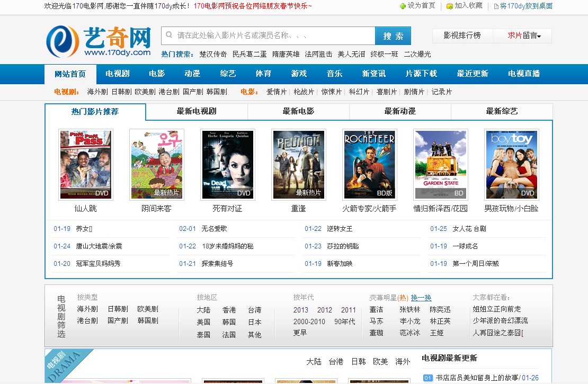The height and width of the screenshot is (384, 588).
Task: Click the 艺奇网 site logo
Action: click(x=99, y=41)
